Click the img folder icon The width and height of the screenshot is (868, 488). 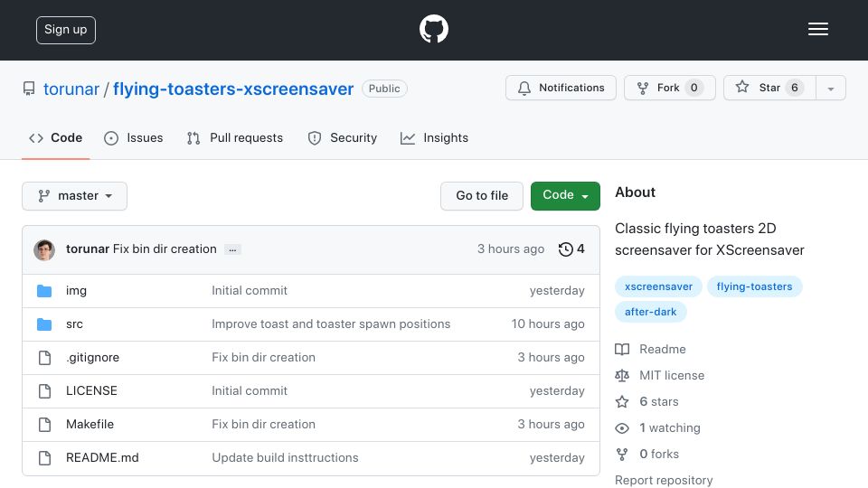pos(44,291)
